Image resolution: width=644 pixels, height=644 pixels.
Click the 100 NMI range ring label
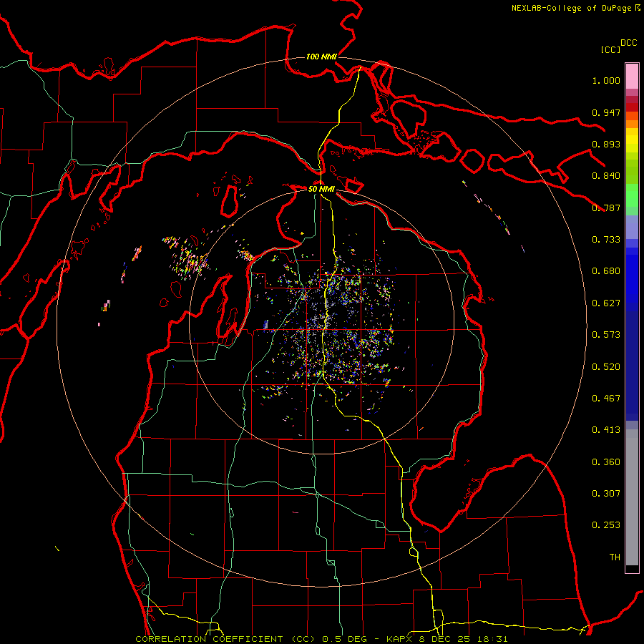(321, 57)
